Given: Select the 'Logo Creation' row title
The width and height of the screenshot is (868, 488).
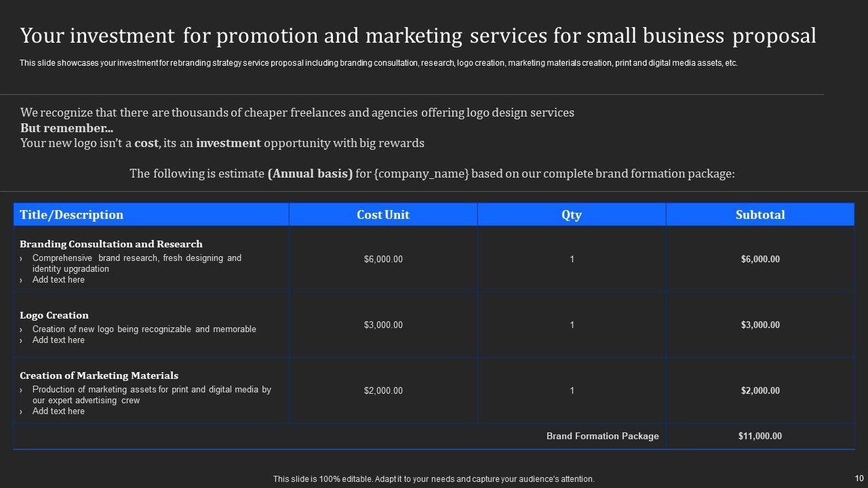Looking at the screenshot, I should [54, 315].
